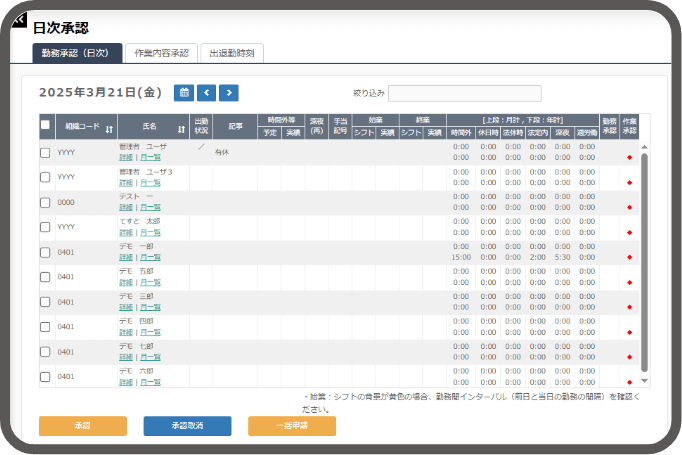Click red diamond in デモ 六郎 row
Screen dimensions: 682x455
click(629, 382)
